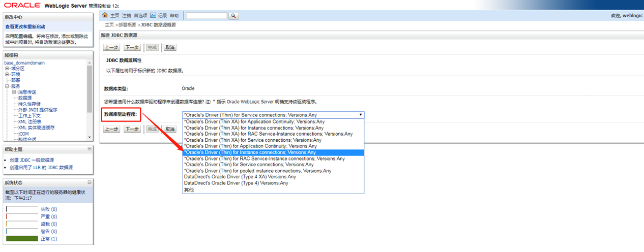The image size is (644, 252).
Task: Collapse the 系统状态 panel with its minimize icon
Action: (90, 182)
